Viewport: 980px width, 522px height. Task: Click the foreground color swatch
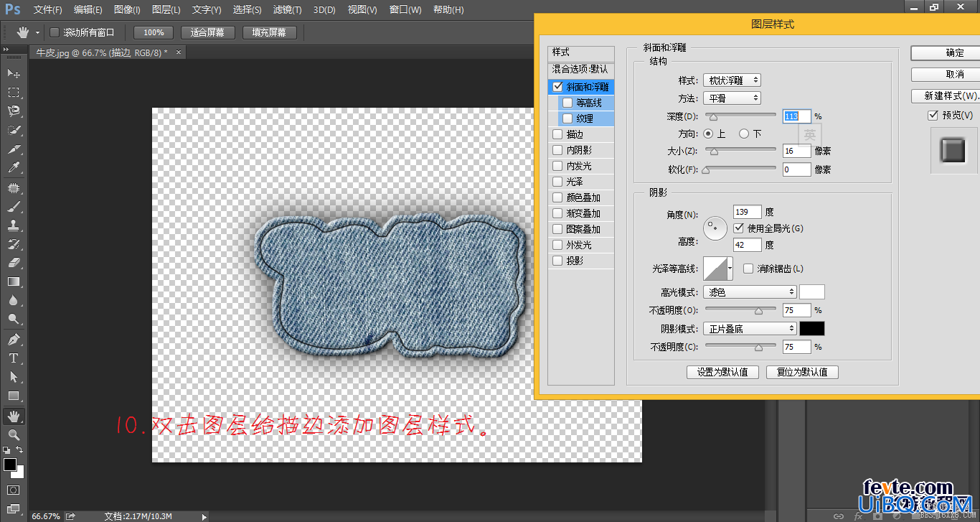coord(10,465)
